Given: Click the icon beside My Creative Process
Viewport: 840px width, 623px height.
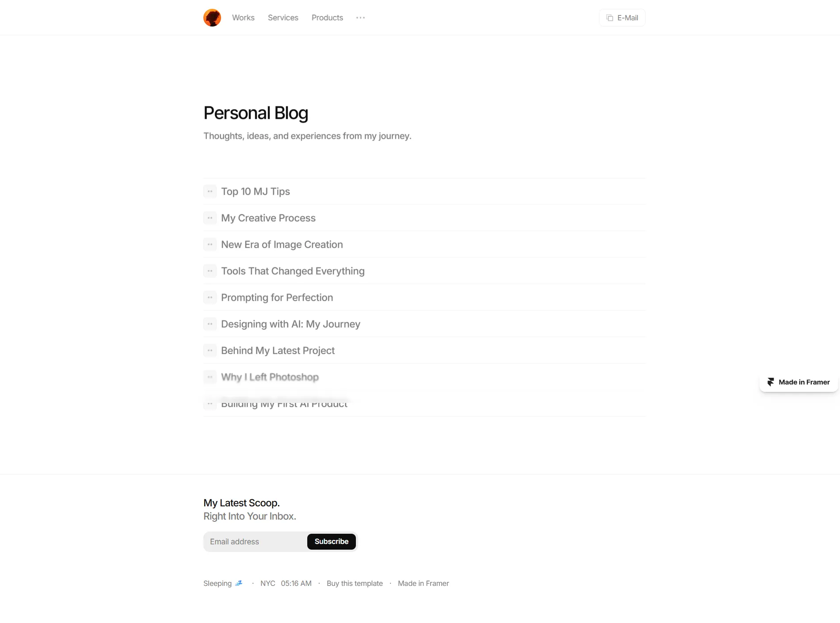Looking at the screenshot, I should click(210, 218).
